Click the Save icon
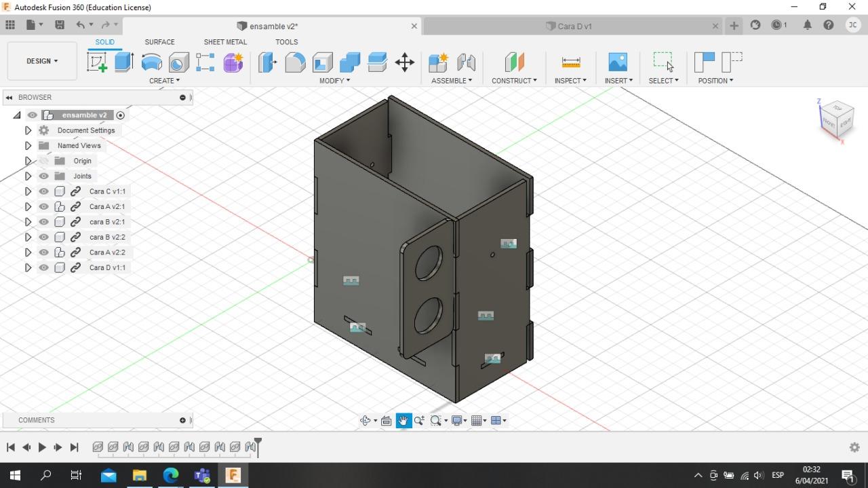Image resolution: width=868 pixels, height=488 pixels. tap(60, 25)
